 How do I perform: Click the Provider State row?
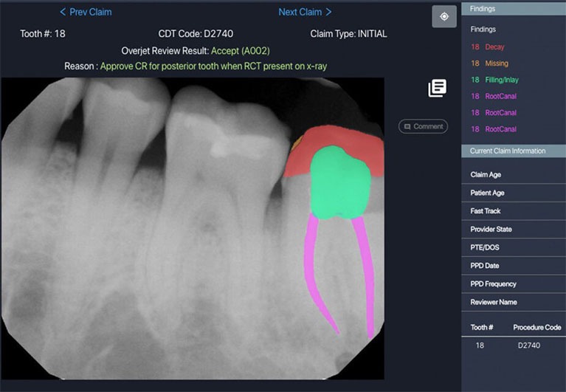[x=514, y=229]
